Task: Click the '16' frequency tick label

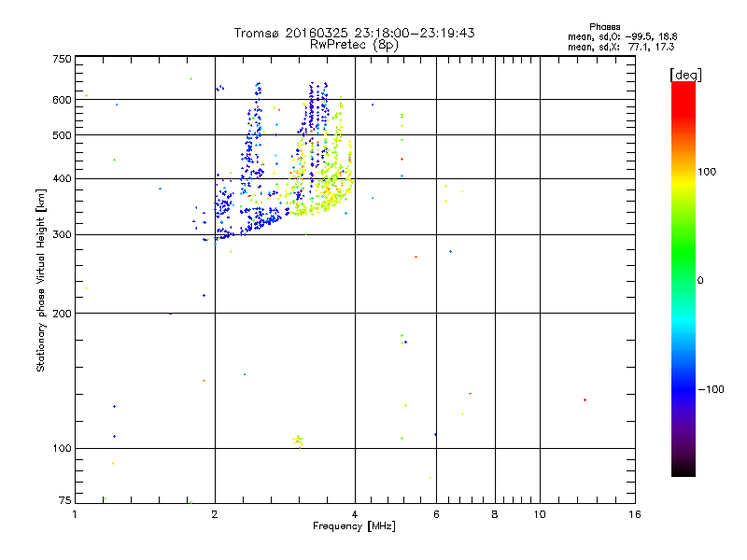Action: (635, 514)
